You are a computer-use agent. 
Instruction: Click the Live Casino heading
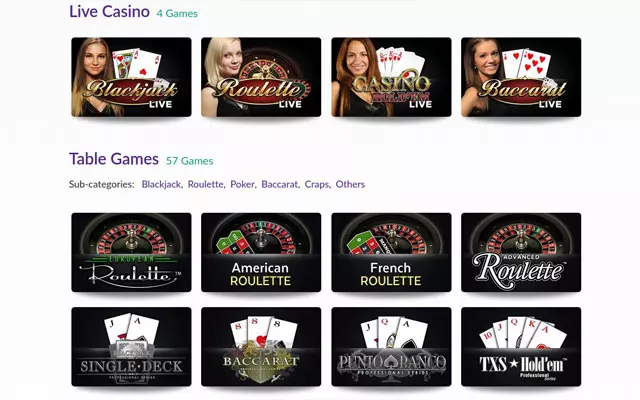109,11
